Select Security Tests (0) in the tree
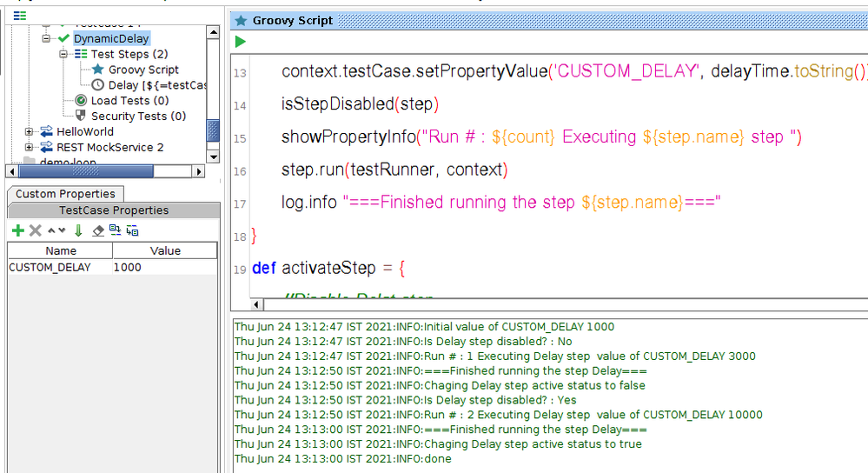 coord(138,117)
